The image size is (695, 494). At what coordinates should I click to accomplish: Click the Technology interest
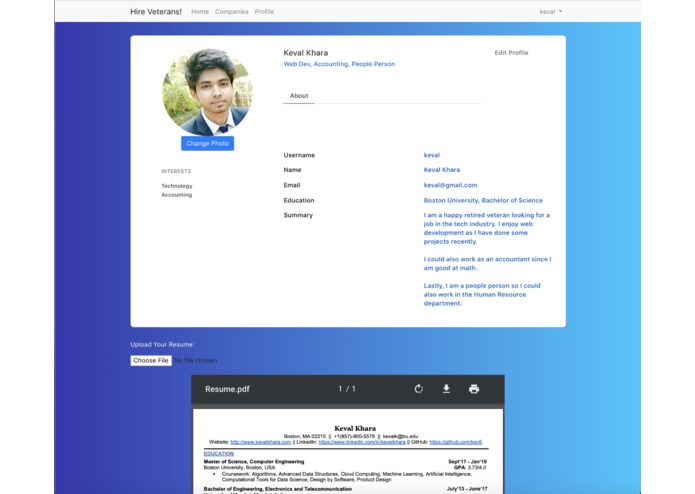(x=177, y=186)
